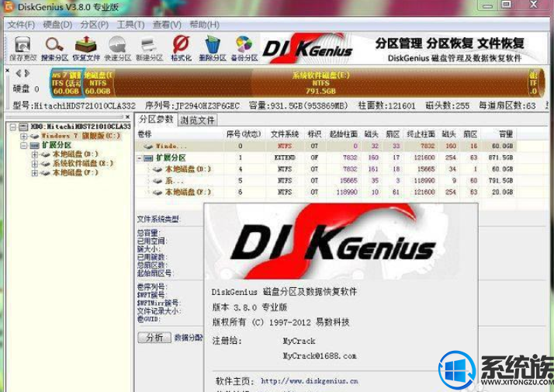Click the 文件系统 column header
Screen dimensions: 554x392
(x=285, y=134)
